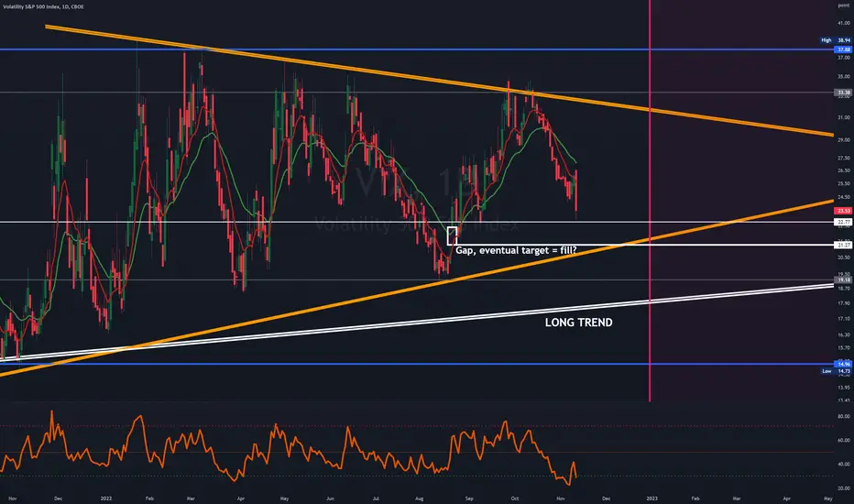Select the 'LONG TREND' text annotation
This screenshot has height=504, width=854.
(x=578, y=323)
